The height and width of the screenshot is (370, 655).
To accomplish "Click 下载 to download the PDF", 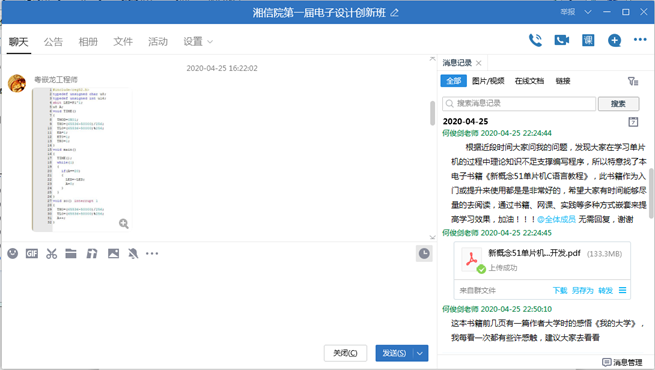I will click(560, 291).
